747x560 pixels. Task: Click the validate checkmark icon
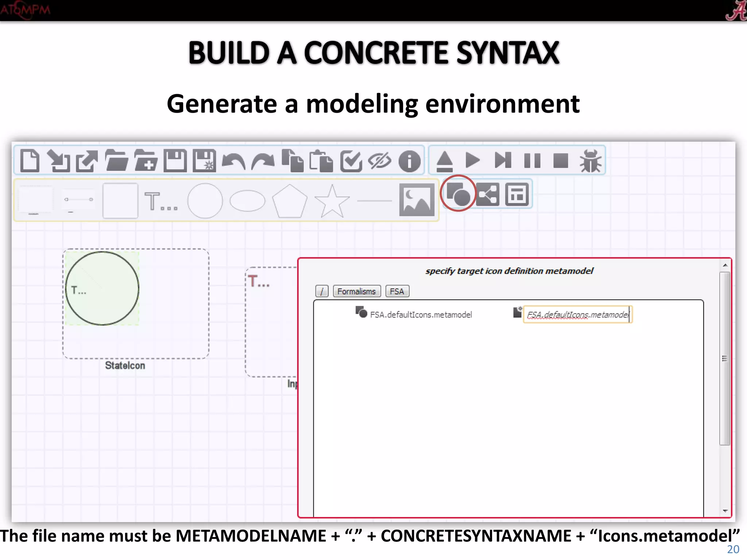tap(351, 160)
